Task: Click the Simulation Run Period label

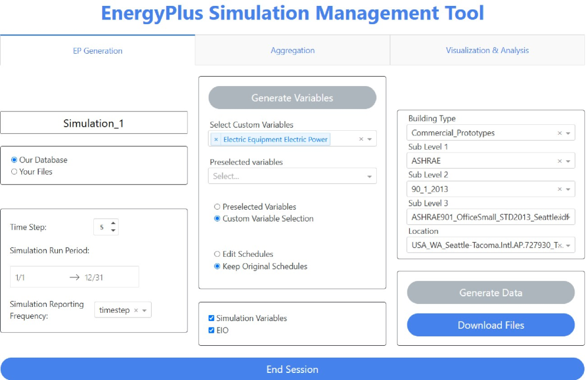Action: click(x=50, y=251)
